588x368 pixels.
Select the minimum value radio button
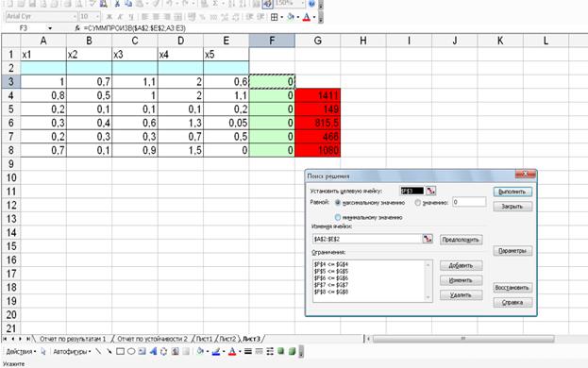(338, 217)
